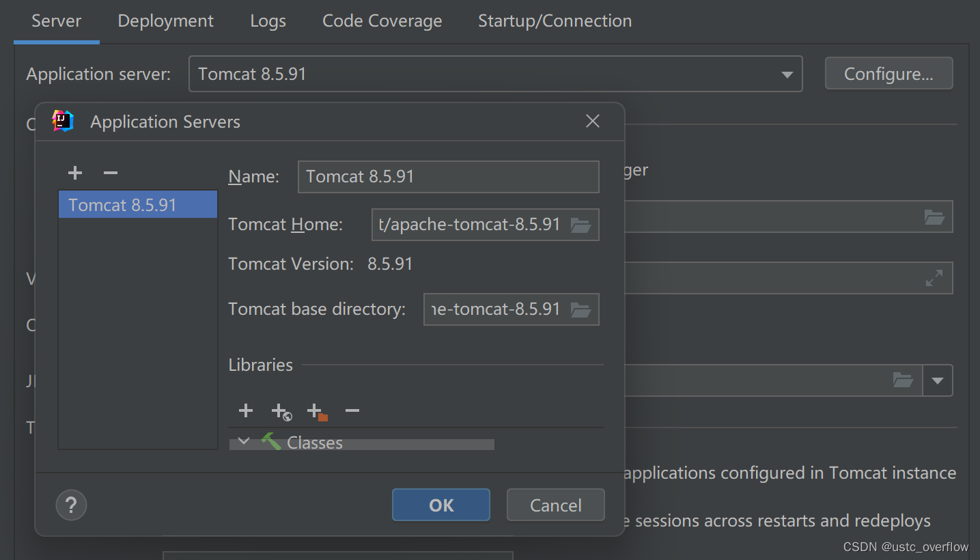Confirm dialog with OK button

(441, 505)
